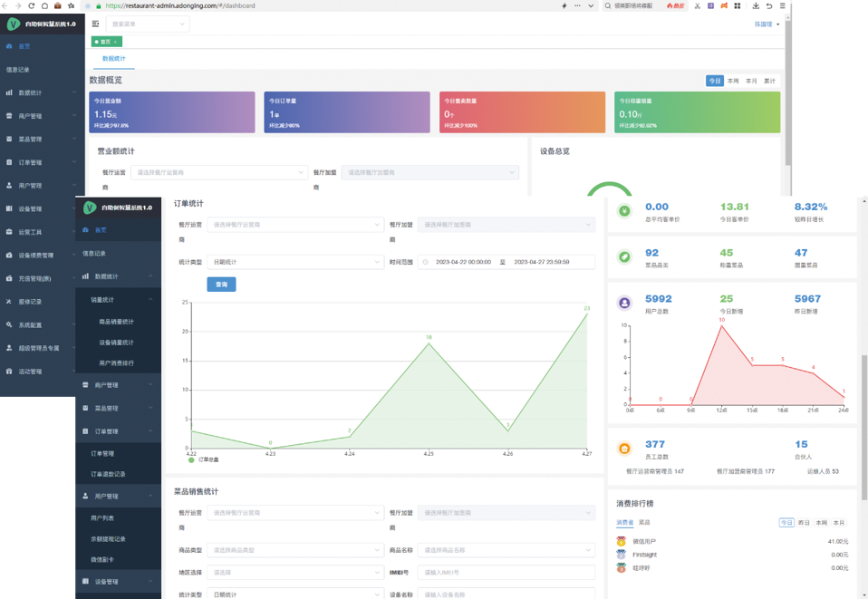The height and width of the screenshot is (599, 868).
Task: Click the 时间范围 date range field
Action: point(506,262)
